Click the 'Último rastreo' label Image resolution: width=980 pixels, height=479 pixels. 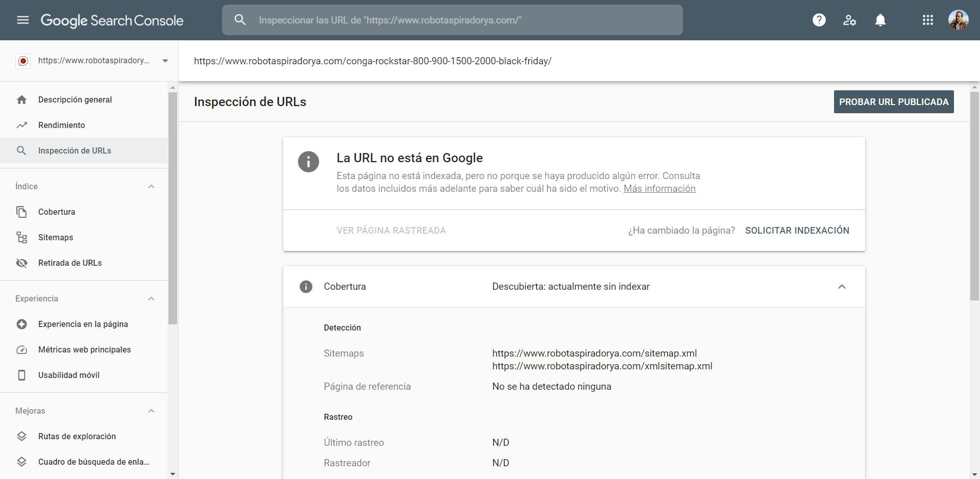[354, 442]
